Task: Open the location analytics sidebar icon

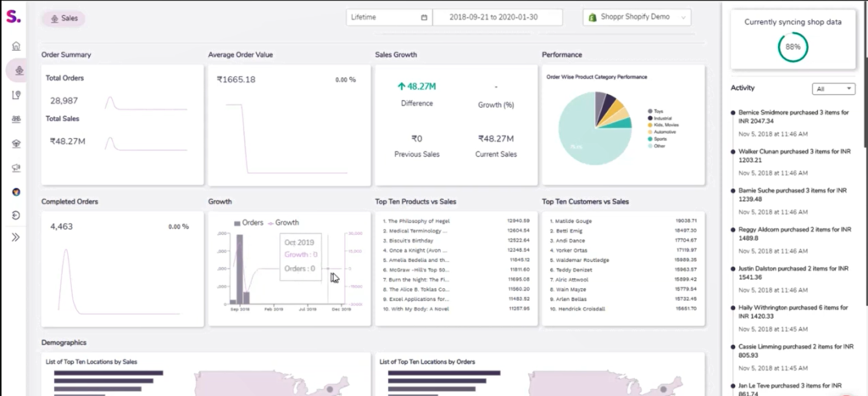Action: click(x=15, y=95)
